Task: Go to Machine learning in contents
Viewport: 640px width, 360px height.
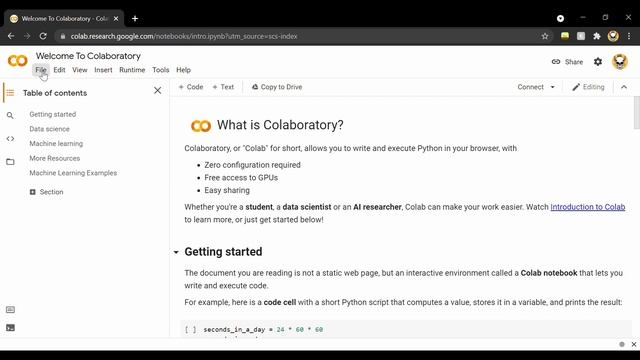Action: coord(56,144)
